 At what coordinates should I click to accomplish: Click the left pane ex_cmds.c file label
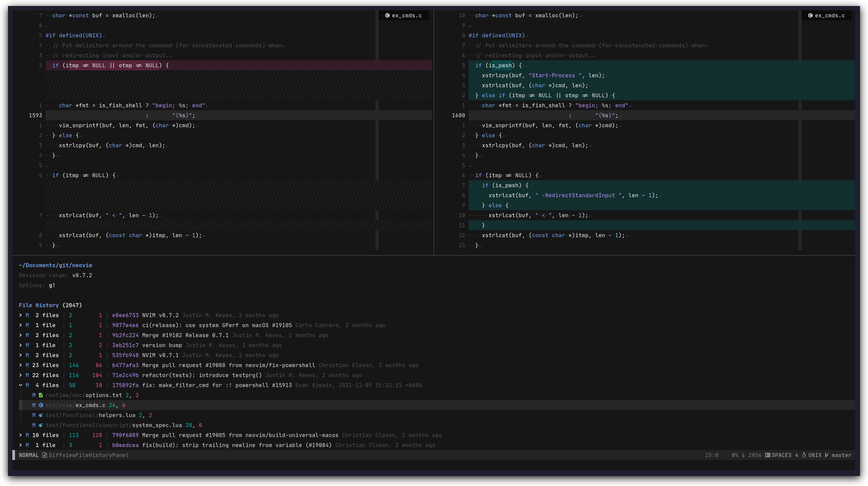(404, 16)
